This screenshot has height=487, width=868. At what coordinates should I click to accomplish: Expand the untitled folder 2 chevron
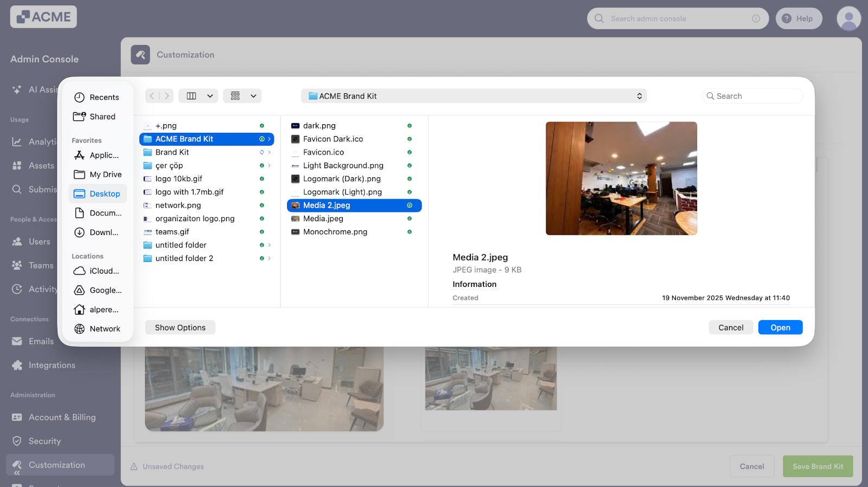click(x=269, y=258)
